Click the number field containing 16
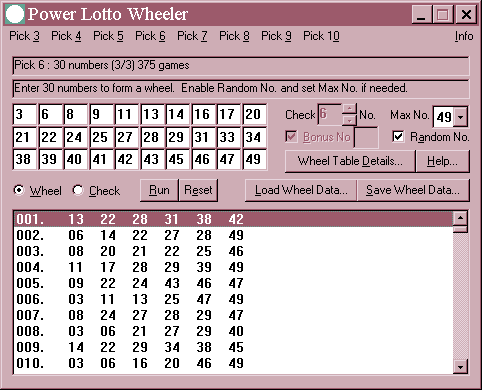Viewport: 482px width, 390px height. point(204,114)
